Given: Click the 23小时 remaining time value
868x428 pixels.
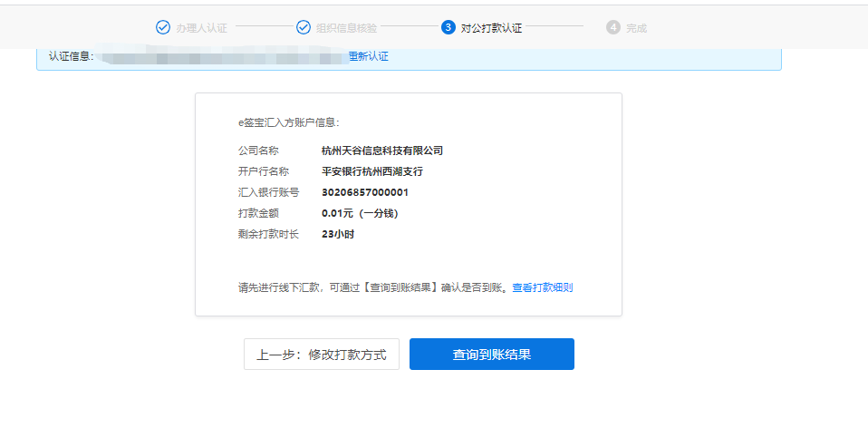Looking at the screenshot, I should tap(338, 234).
